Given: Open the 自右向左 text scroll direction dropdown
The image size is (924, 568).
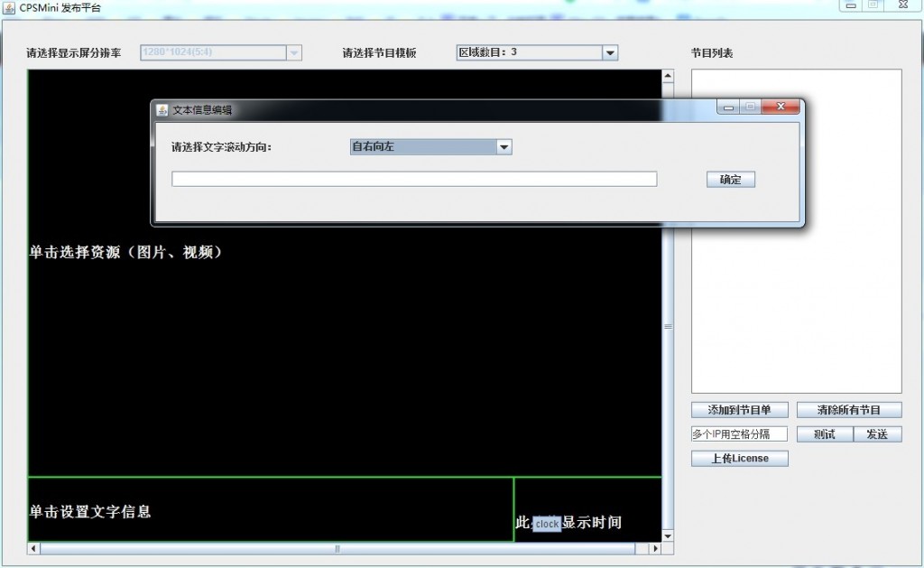Looking at the screenshot, I should [x=504, y=146].
